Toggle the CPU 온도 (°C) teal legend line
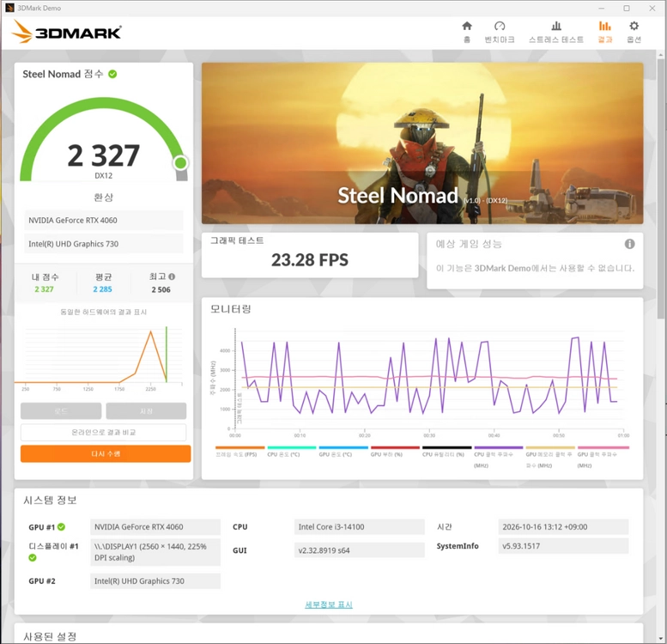The width and height of the screenshot is (667, 644). [292, 447]
